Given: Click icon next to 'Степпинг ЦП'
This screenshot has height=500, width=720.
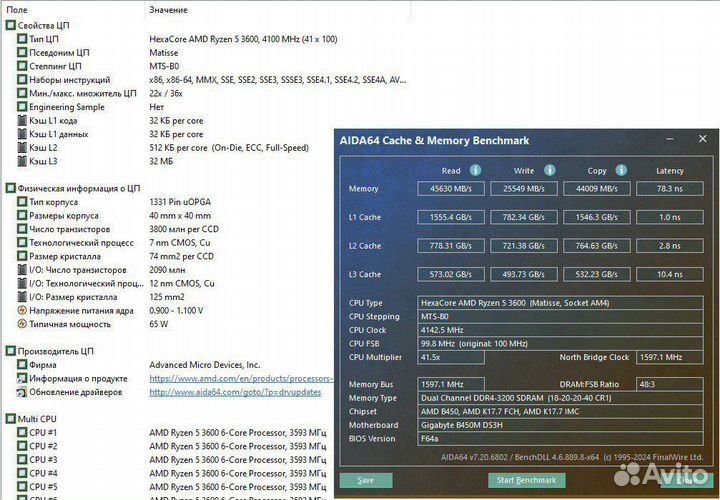Looking at the screenshot, I should point(22,66).
